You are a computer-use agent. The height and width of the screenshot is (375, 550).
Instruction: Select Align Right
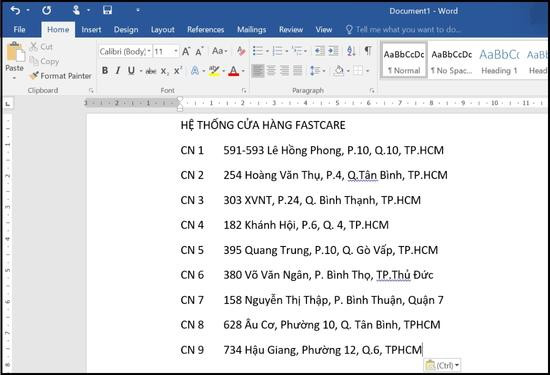(x=284, y=71)
